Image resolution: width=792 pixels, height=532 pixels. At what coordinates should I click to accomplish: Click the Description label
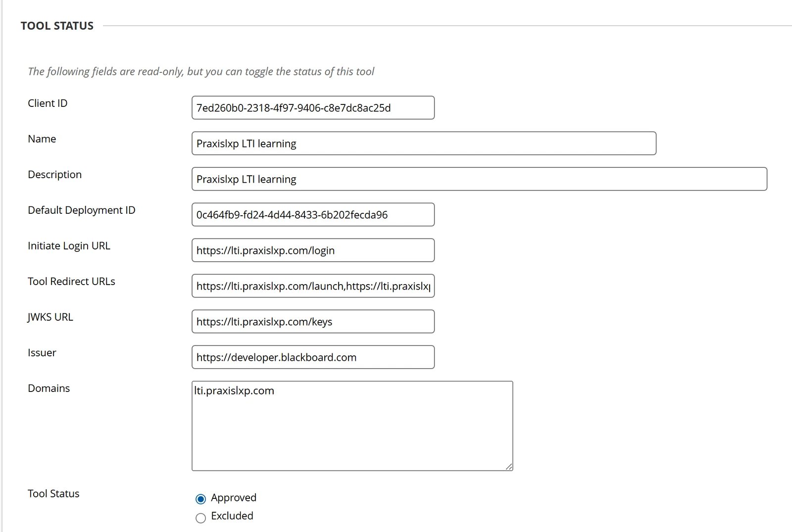(54, 175)
